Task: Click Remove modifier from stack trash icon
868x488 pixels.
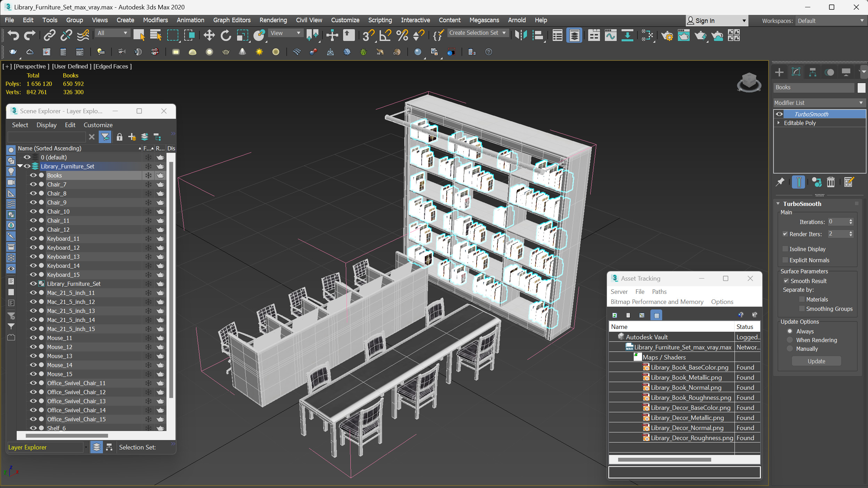Action: [x=830, y=182]
